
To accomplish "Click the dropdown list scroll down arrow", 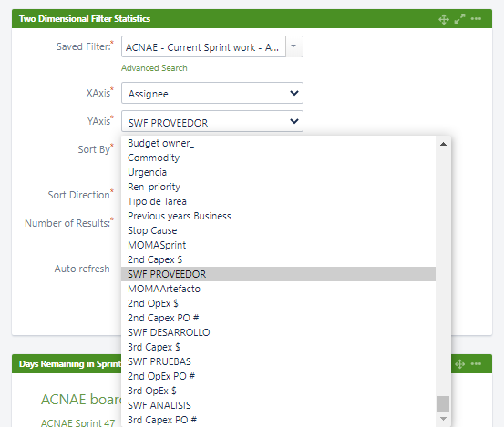I will pos(443,419).
